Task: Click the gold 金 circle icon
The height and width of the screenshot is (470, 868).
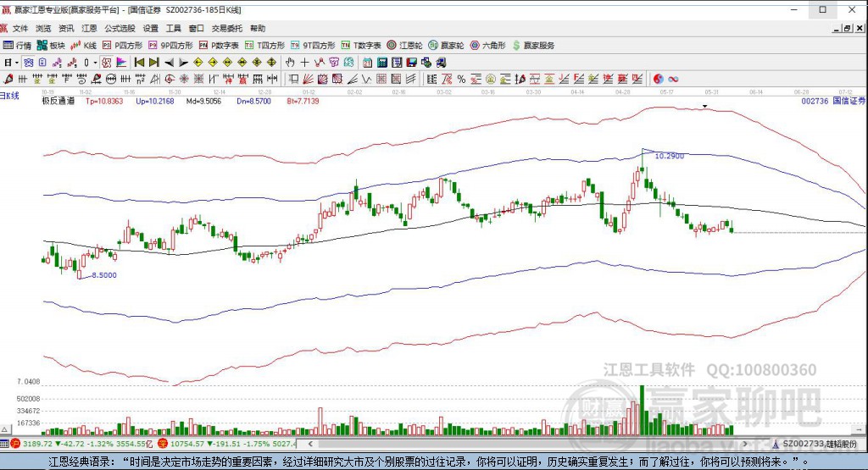Action: coord(490,79)
